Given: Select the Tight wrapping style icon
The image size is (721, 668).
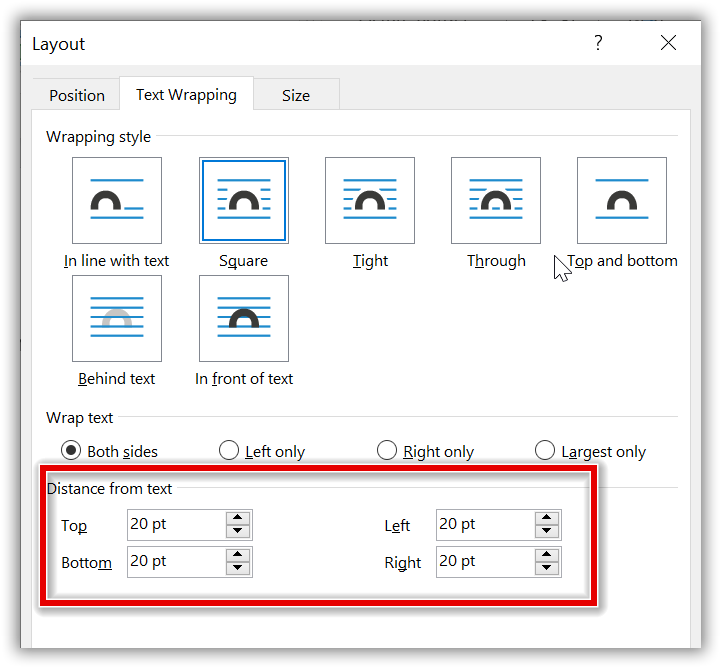Looking at the screenshot, I should (370, 201).
